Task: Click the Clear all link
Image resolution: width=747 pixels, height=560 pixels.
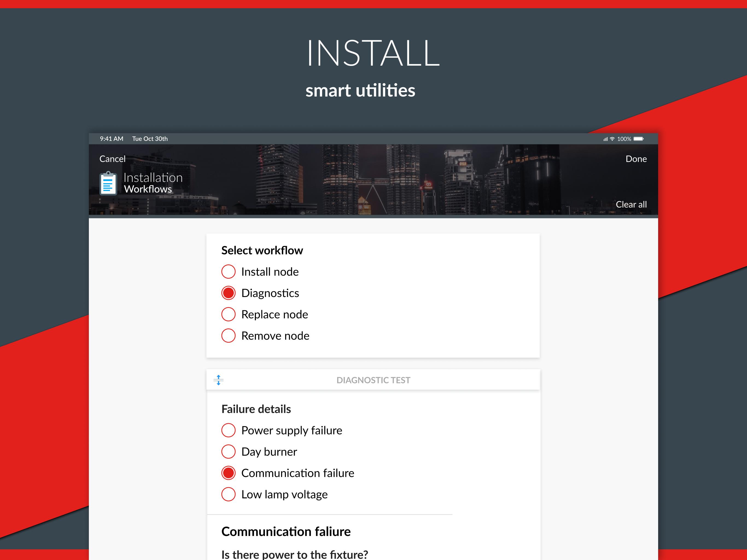Action: 631,204
